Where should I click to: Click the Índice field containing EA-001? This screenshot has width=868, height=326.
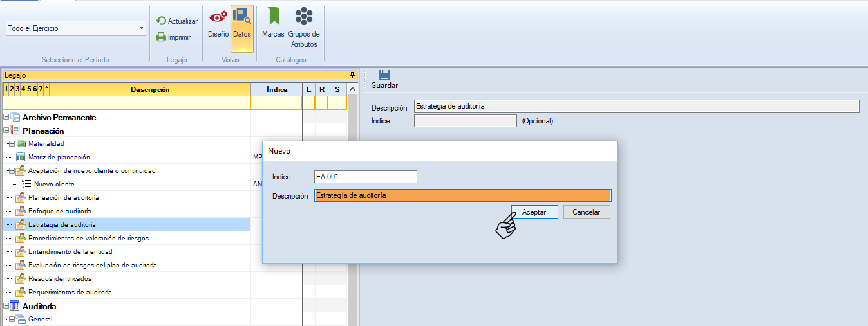pyautogui.click(x=365, y=177)
